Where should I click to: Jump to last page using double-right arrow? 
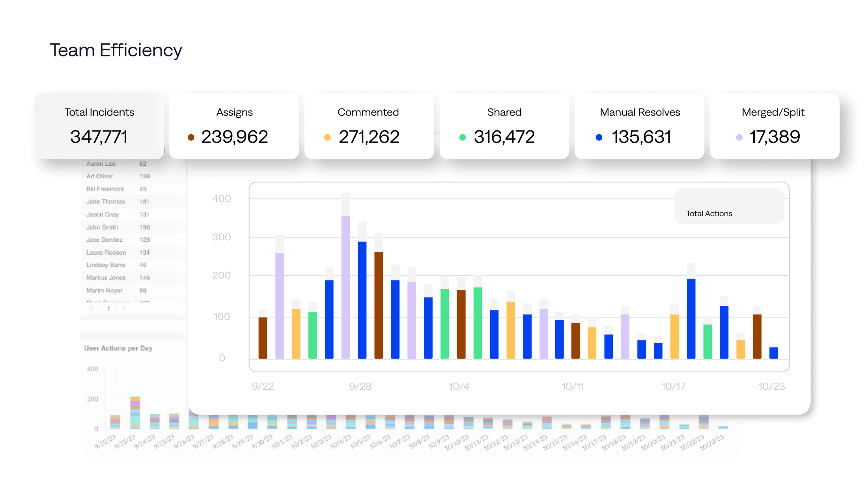(124, 309)
